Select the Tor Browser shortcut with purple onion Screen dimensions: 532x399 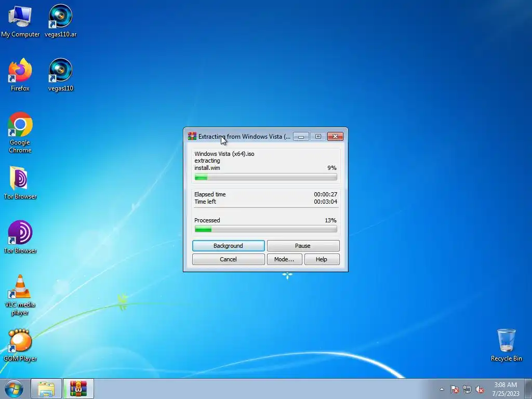[x=20, y=237]
